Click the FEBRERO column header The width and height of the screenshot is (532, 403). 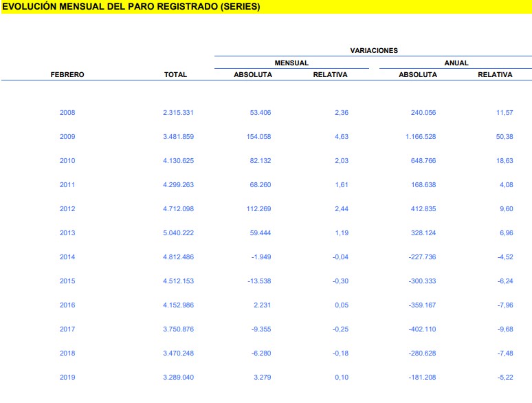67,74
